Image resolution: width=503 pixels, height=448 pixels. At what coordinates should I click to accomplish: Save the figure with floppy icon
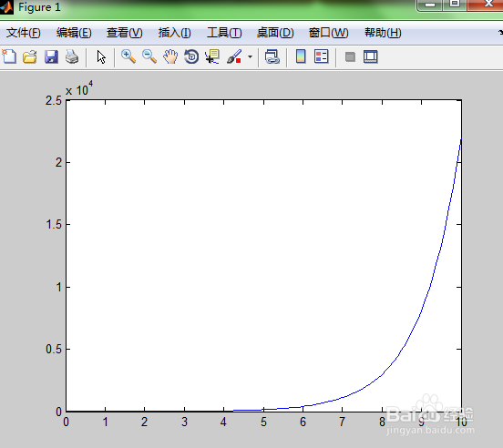[51, 56]
